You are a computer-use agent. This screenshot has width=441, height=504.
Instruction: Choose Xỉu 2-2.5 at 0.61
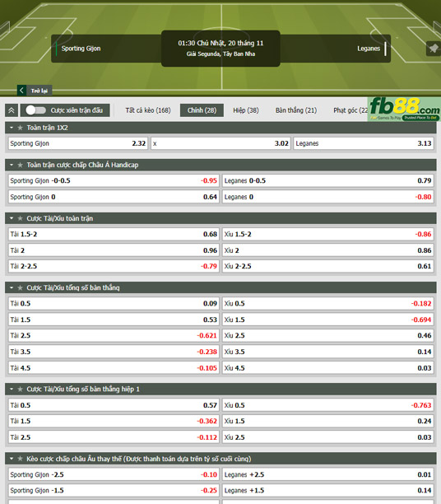[x=328, y=266]
